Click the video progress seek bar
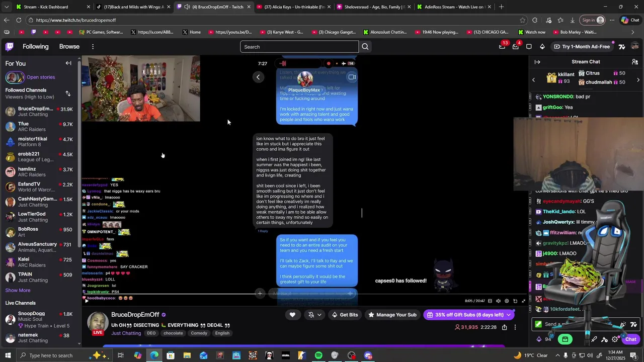644x362 pixels. click(x=305, y=295)
